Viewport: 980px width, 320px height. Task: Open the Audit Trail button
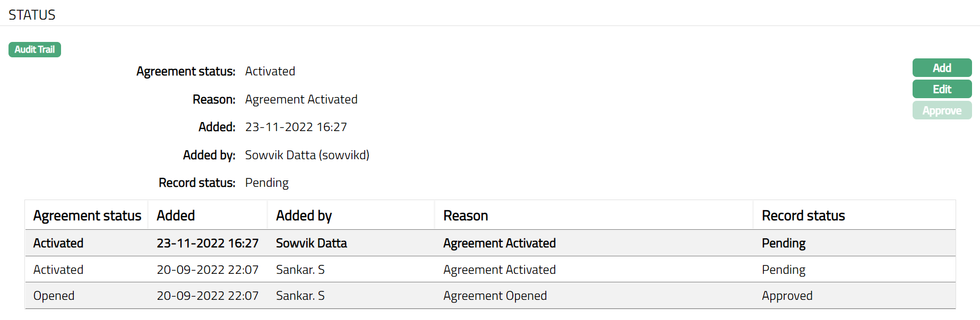tap(35, 49)
